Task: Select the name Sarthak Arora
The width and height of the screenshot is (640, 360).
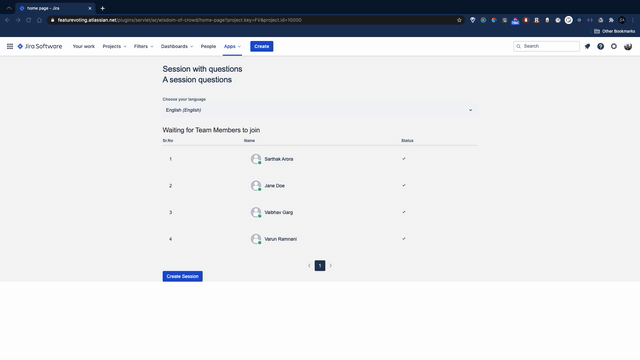Action: [279, 159]
